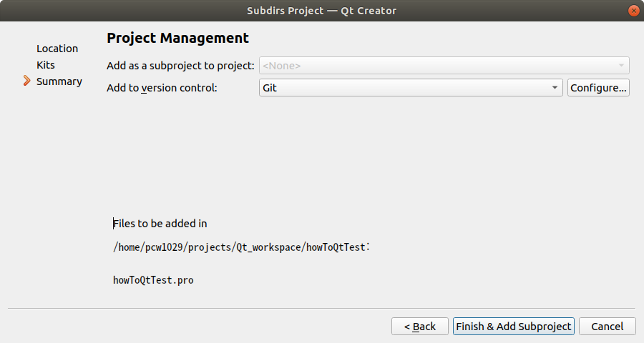644x343 pixels.
Task: Click the 'Add as a subproject to project' label
Action: point(180,66)
